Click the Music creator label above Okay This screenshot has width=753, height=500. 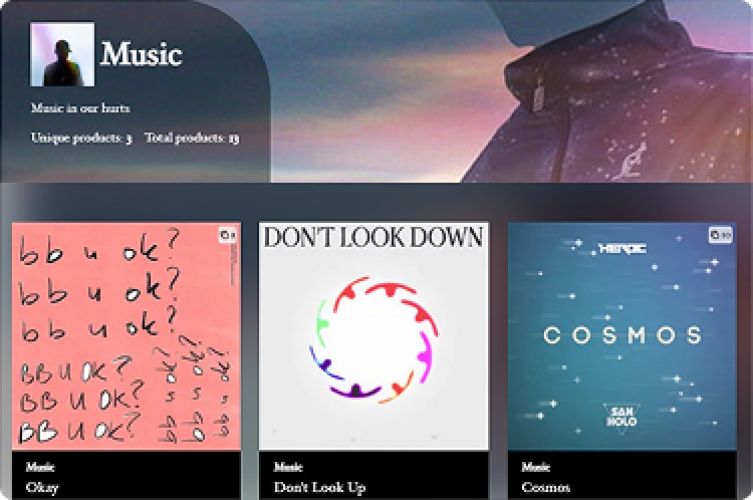[x=40, y=467]
